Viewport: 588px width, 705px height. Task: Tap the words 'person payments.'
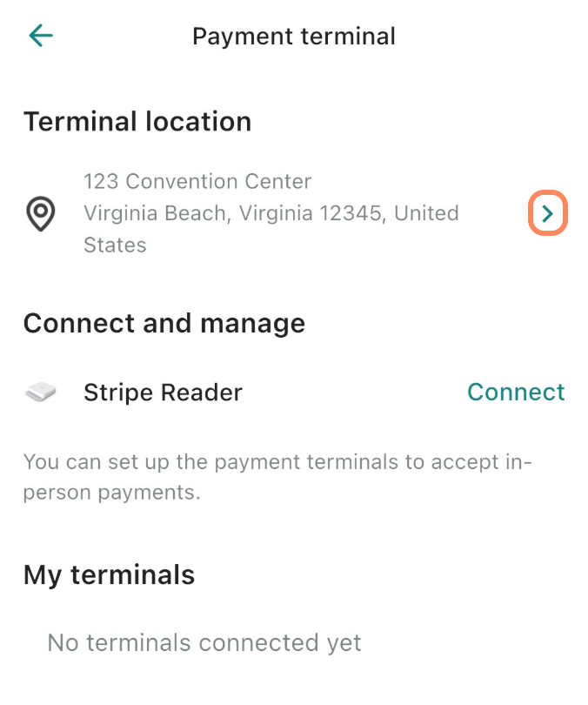(x=112, y=493)
